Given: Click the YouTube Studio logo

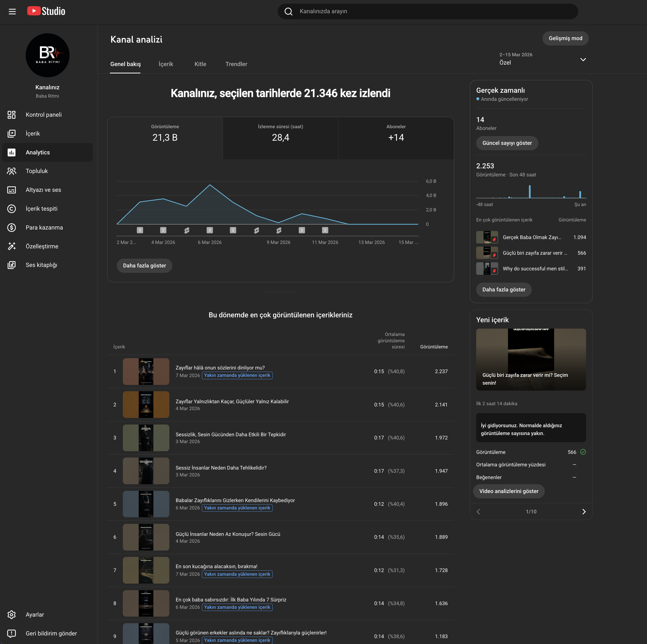Looking at the screenshot, I should pyautogui.click(x=46, y=11).
